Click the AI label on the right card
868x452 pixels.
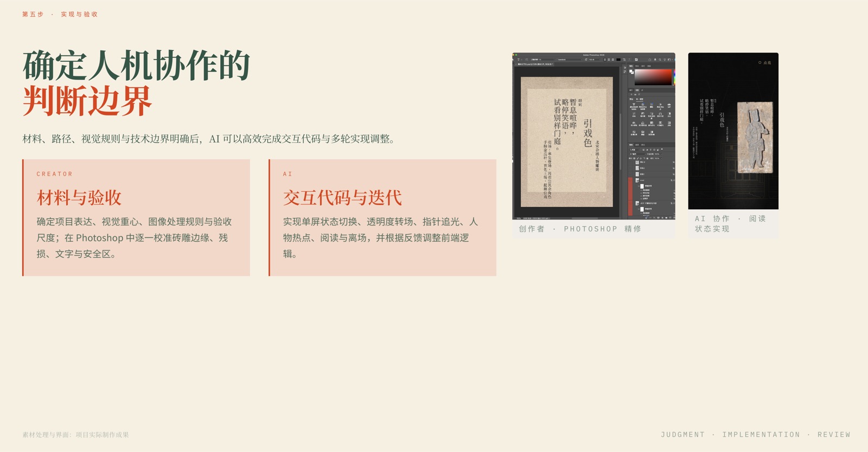click(288, 174)
